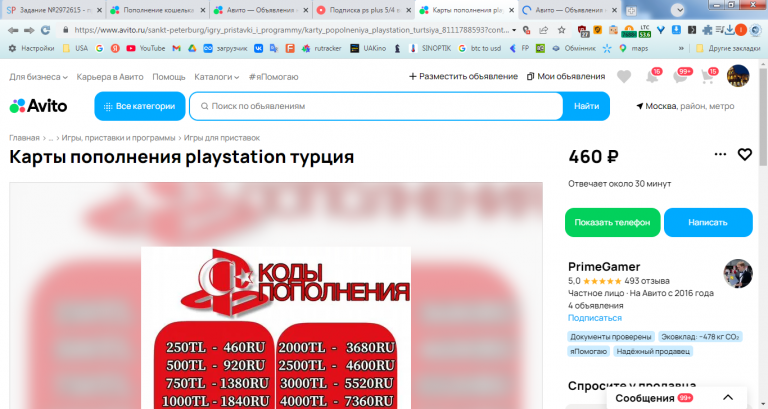Click Разместить объявление
768x409 pixels.
click(463, 76)
